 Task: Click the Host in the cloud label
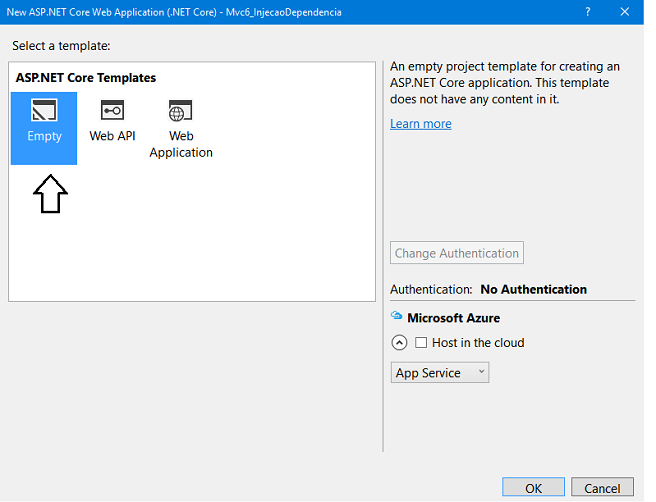[x=478, y=343]
